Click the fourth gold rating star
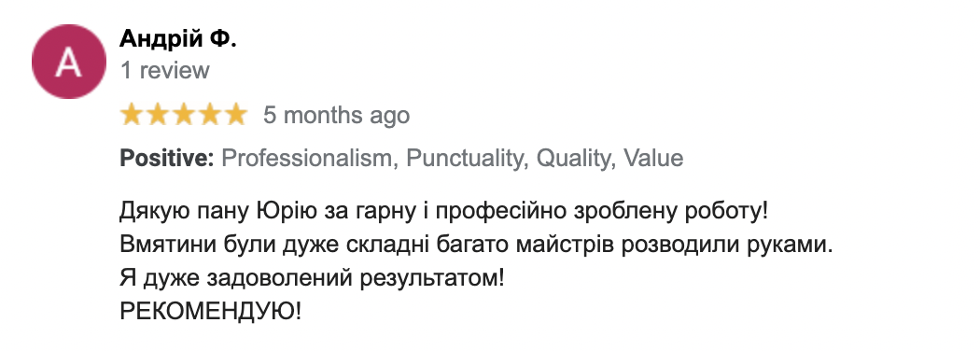Image resolution: width=980 pixels, height=351 pixels. 210,115
